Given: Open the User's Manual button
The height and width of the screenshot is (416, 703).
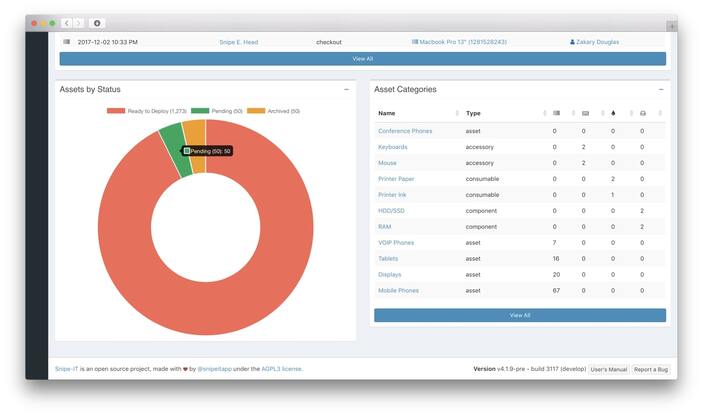Looking at the screenshot, I should point(608,369).
